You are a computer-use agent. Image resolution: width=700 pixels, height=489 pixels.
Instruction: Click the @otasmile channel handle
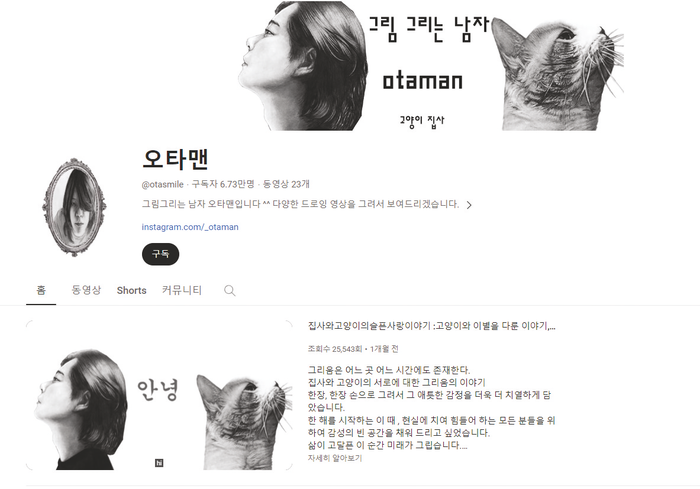pos(162,184)
